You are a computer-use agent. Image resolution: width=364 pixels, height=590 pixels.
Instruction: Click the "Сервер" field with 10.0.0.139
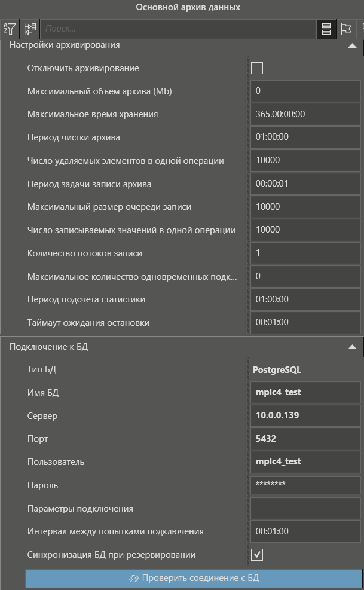305,416
